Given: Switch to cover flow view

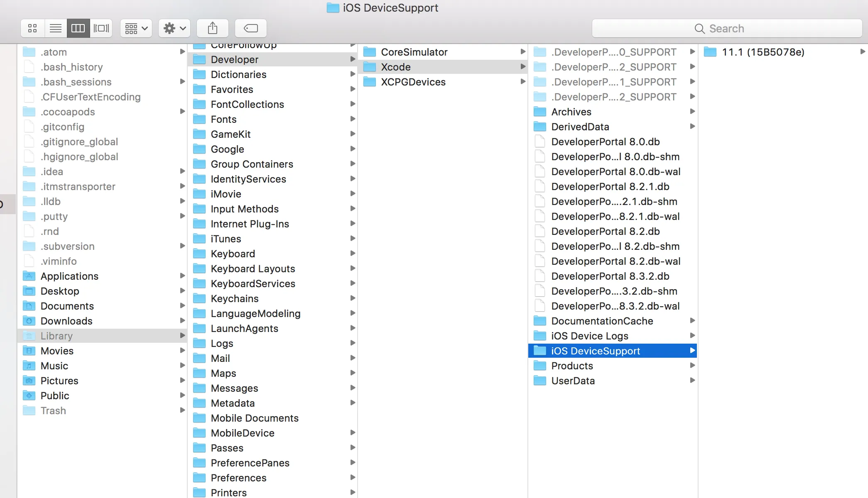Looking at the screenshot, I should click(x=101, y=28).
